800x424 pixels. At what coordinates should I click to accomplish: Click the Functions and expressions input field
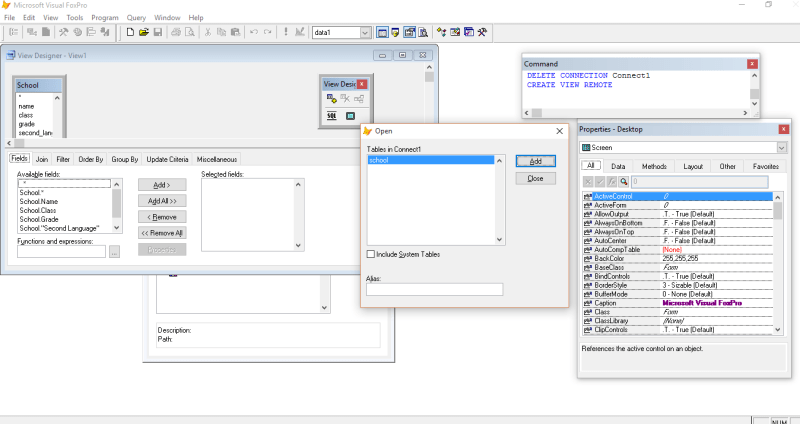[61, 252]
